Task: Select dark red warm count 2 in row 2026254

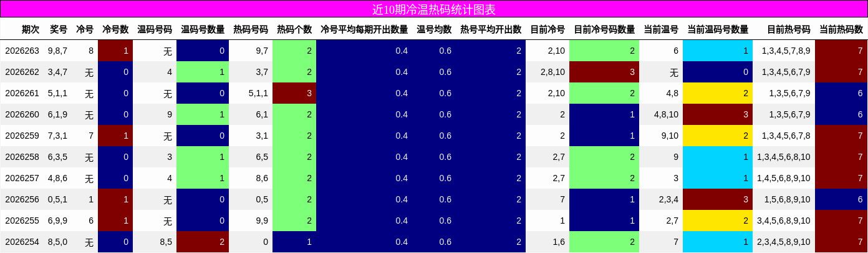Action: tap(203, 242)
